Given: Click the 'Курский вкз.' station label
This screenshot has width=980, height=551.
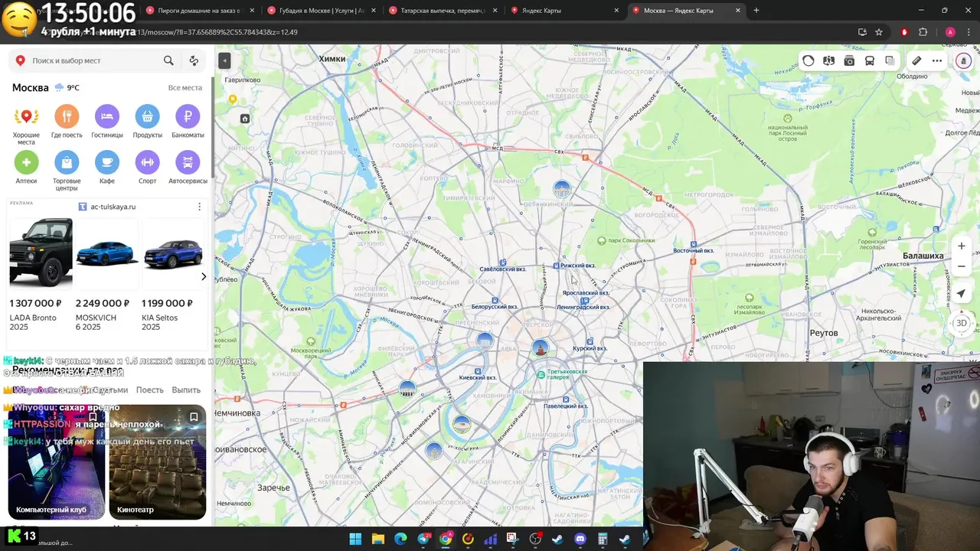Looking at the screenshot, I should point(590,348).
